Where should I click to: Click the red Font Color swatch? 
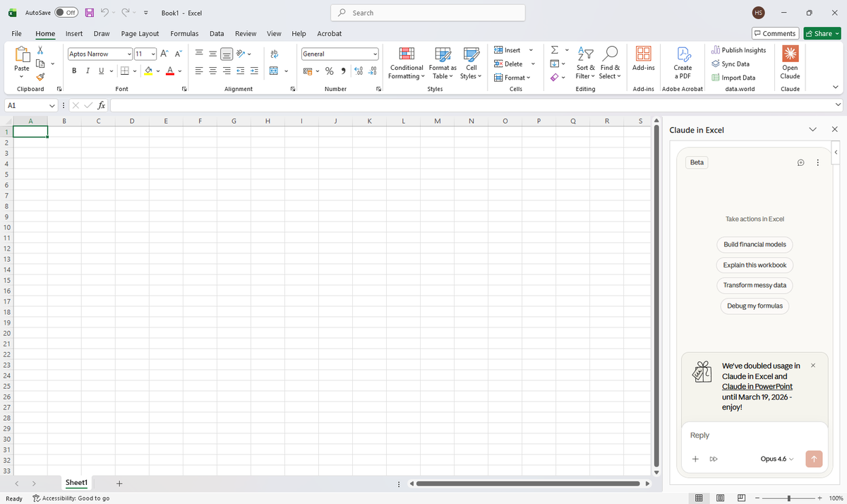coord(170,71)
